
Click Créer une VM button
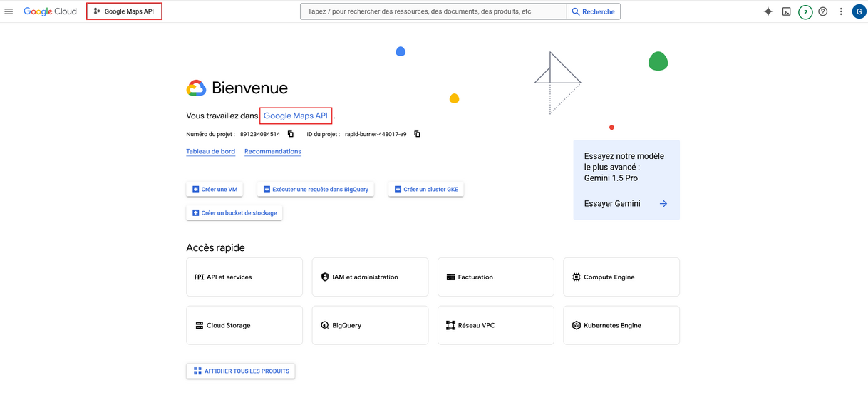pyautogui.click(x=215, y=189)
